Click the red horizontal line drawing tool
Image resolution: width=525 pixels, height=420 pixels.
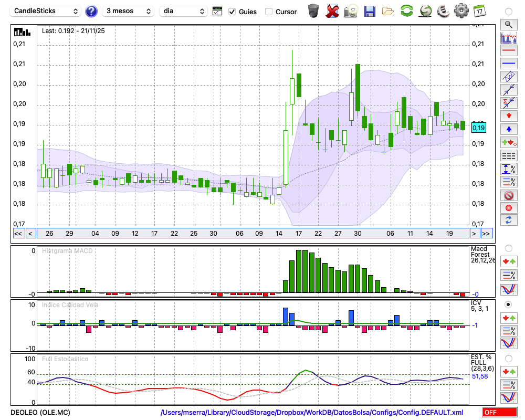click(508, 51)
